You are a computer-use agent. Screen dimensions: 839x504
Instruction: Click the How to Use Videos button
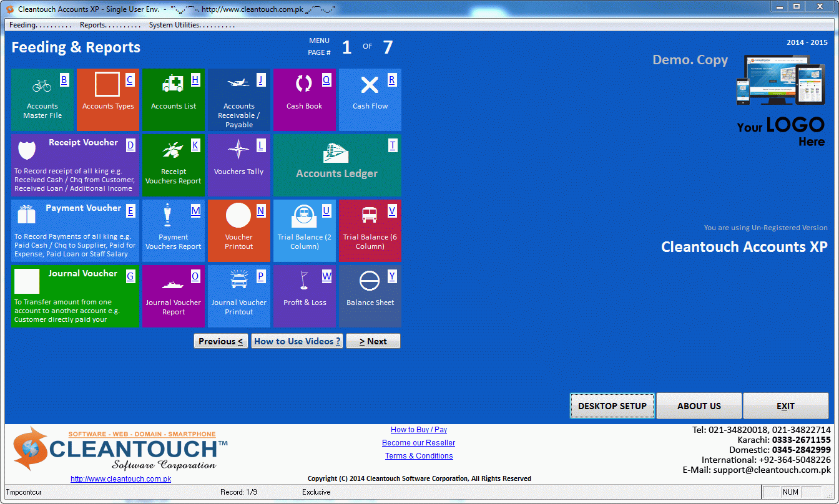[x=297, y=341]
